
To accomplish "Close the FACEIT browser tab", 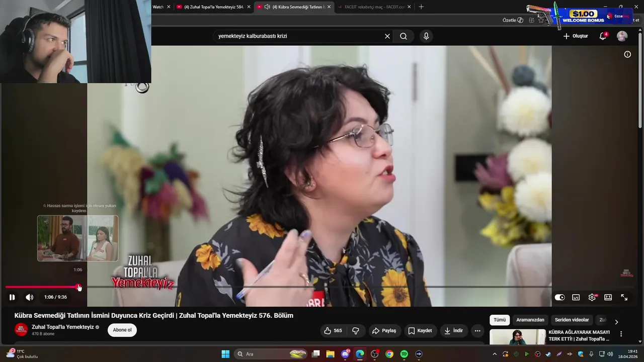I will click(409, 7).
